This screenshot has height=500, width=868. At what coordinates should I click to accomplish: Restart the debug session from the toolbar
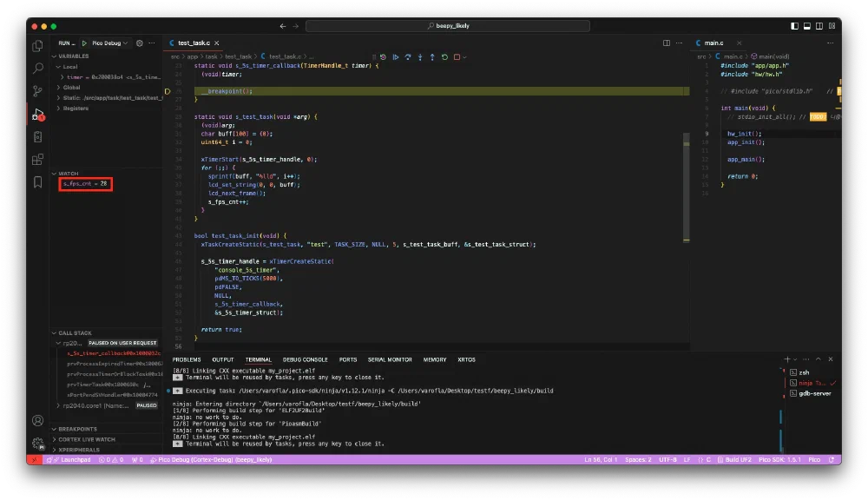[x=444, y=57]
